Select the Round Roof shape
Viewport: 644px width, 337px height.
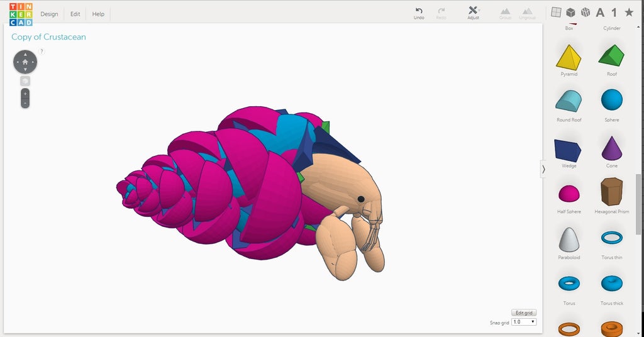[569, 101]
